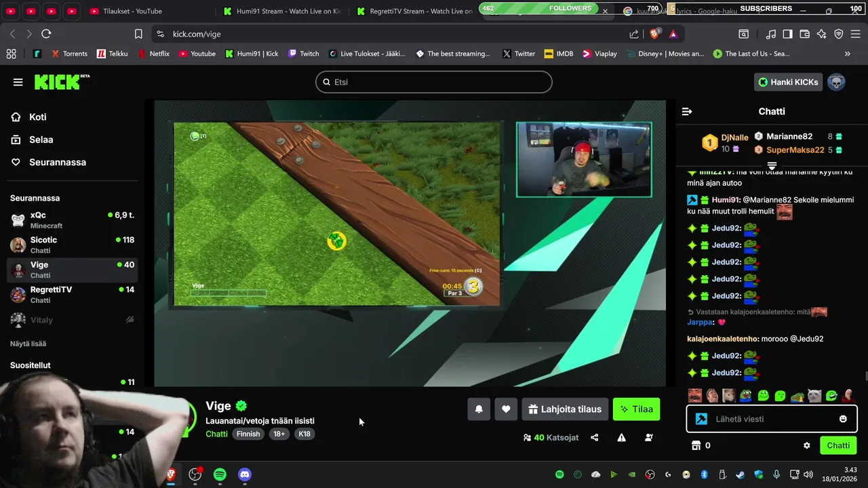The height and width of the screenshot is (488, 868).
Task: Open Discord from the taskbar
Action: click(x=245, y=474)
